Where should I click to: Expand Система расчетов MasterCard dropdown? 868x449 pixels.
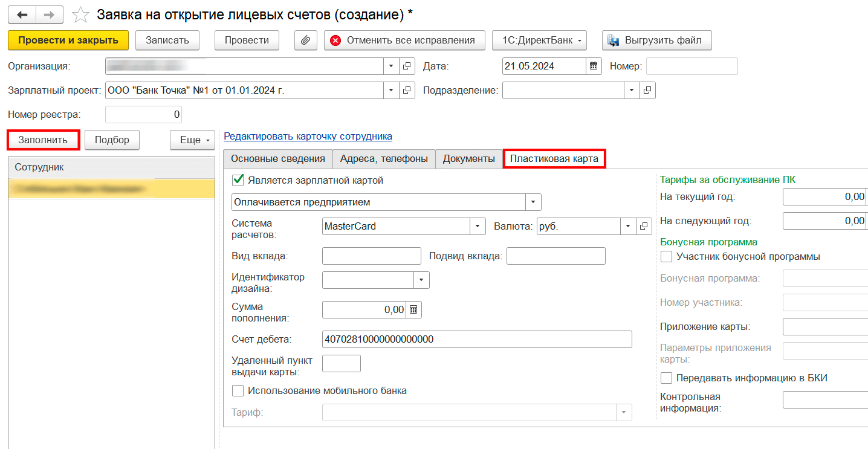478,226
